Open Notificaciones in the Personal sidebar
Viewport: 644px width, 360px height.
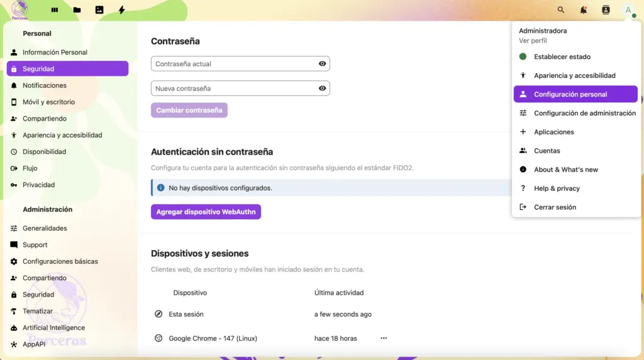click(x=45, y=85)
